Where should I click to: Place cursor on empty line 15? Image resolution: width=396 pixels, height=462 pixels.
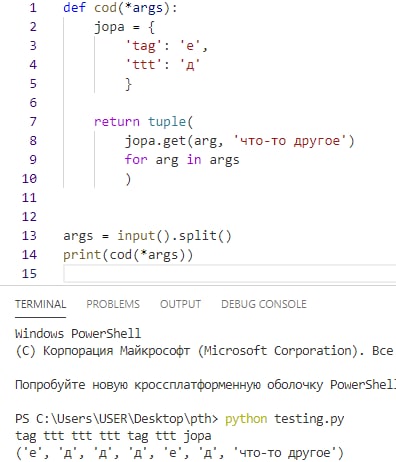tap(229, 274)
